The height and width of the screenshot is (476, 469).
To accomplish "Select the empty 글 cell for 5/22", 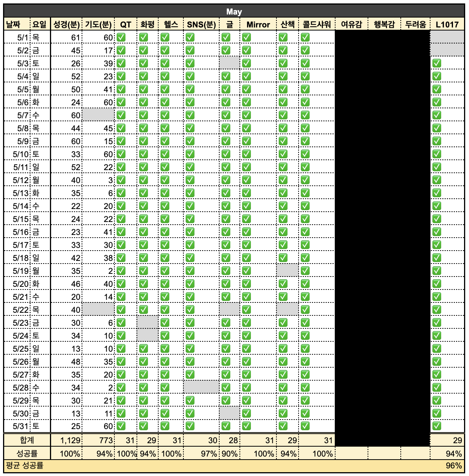I will pos(230,310).
